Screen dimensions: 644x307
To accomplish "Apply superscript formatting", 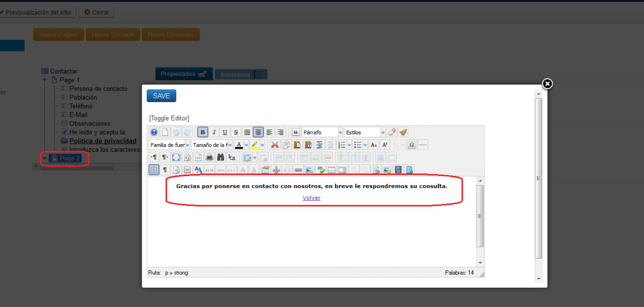I will (x=385, y=145).
